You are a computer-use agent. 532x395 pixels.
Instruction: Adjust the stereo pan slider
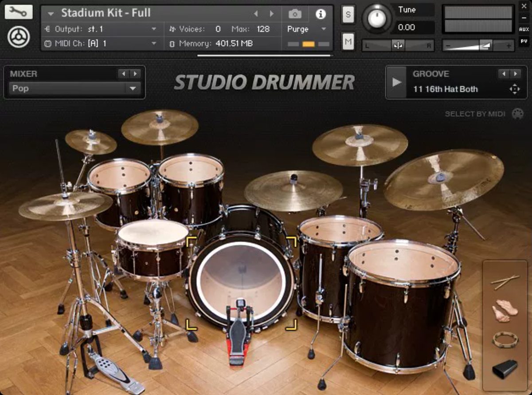click(x=398, y=45)
